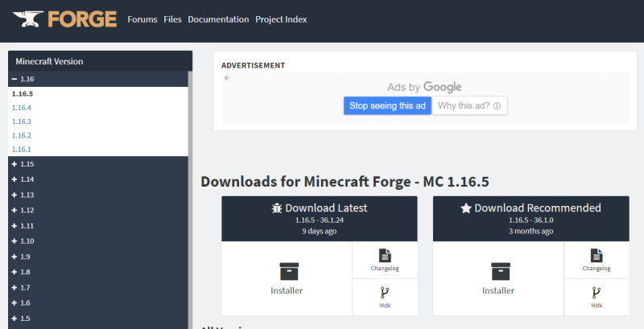This screenshot has height=329, width=644.
Task: Open the Latest Changelog document icon
Action: (385, 256)
